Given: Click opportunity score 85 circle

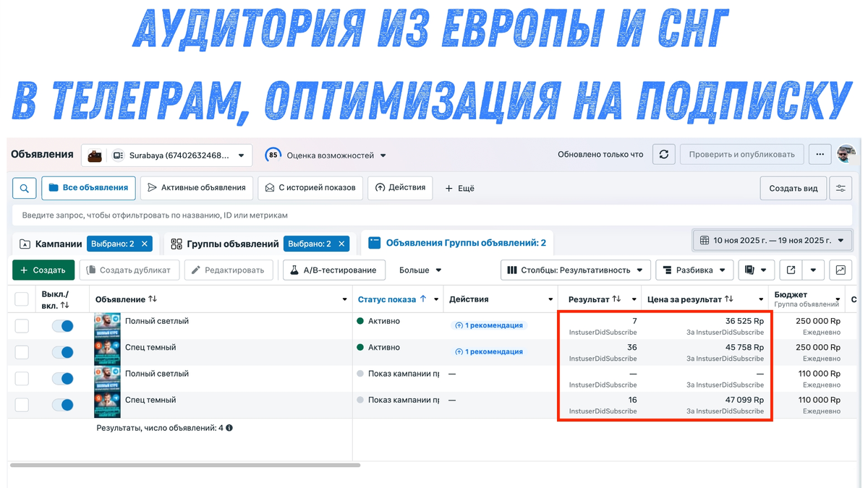Looking at the screenshot, I should [x=273, y=155].
